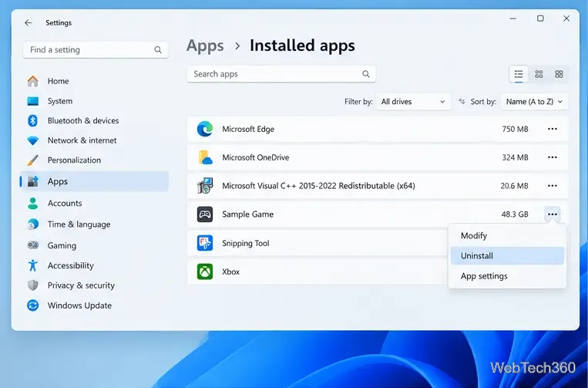Viewport: 588px width, 388px height.
Task: Click the 324 MB size value
Action: [515, 157]
